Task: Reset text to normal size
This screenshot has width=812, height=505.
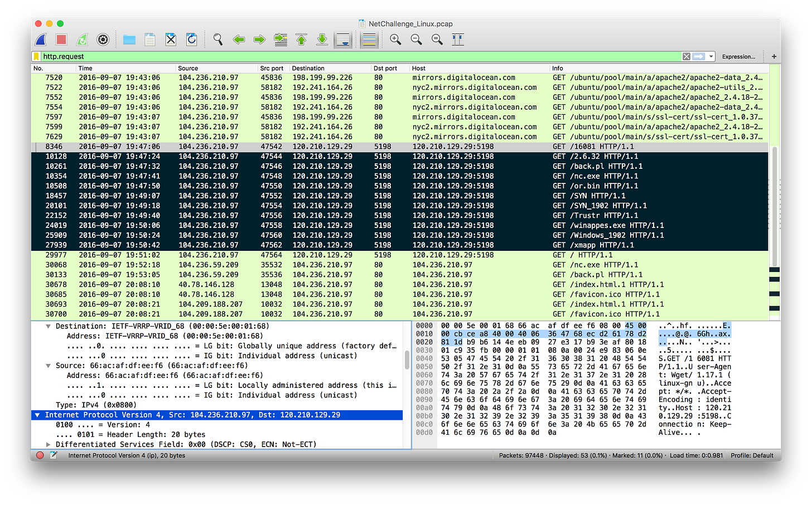Action: click(x=437, y=40)
